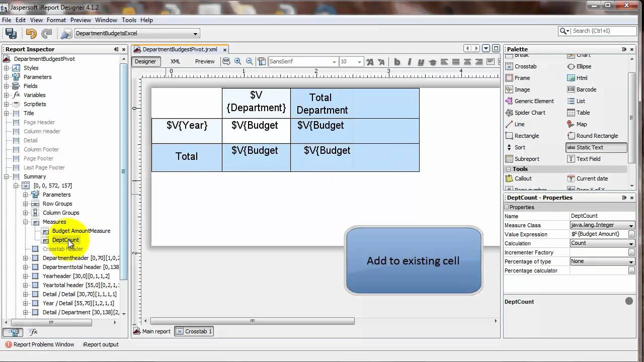
Task: Open the File menu
Action: click(7, 20)
